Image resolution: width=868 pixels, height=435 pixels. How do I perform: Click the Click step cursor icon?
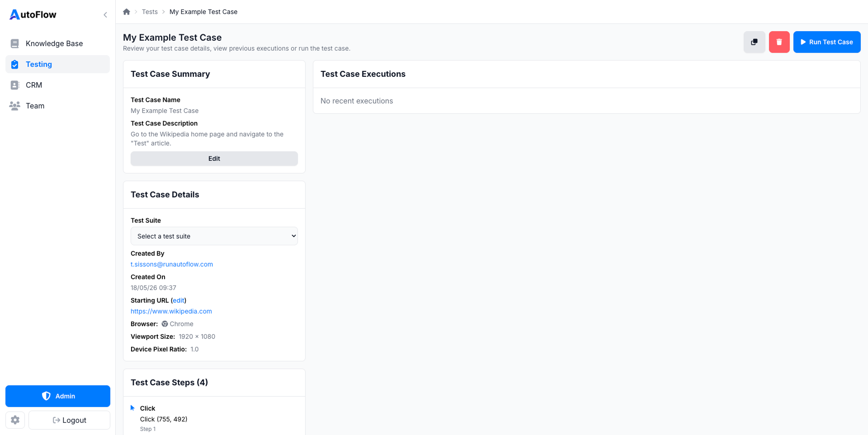[x=132, y=408]
